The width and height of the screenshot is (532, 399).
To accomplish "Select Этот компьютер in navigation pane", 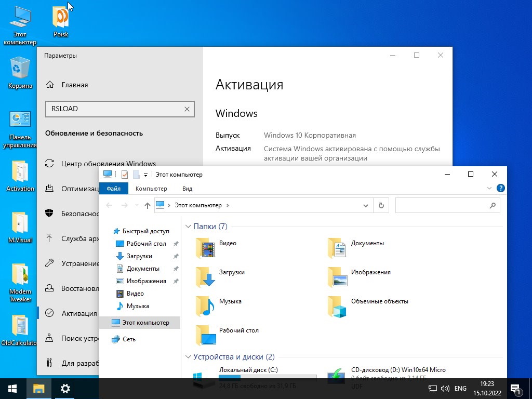I will (140, 323).
